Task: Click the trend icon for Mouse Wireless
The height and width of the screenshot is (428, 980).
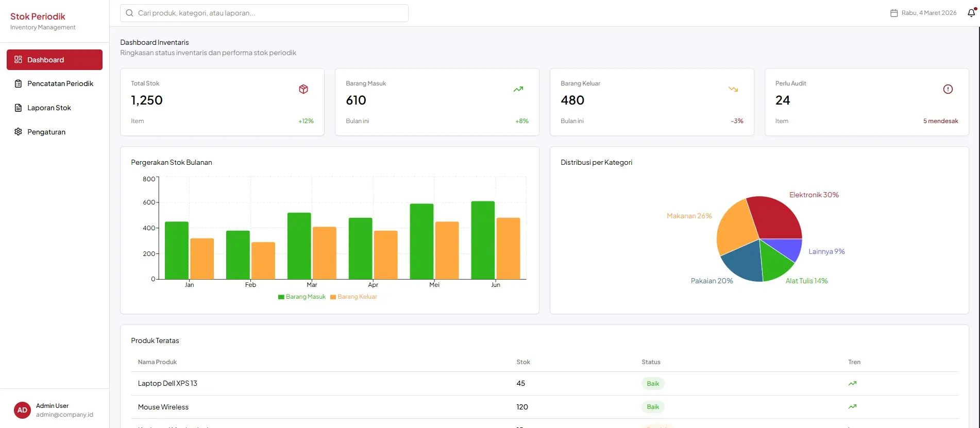Action: click(852, 406)
